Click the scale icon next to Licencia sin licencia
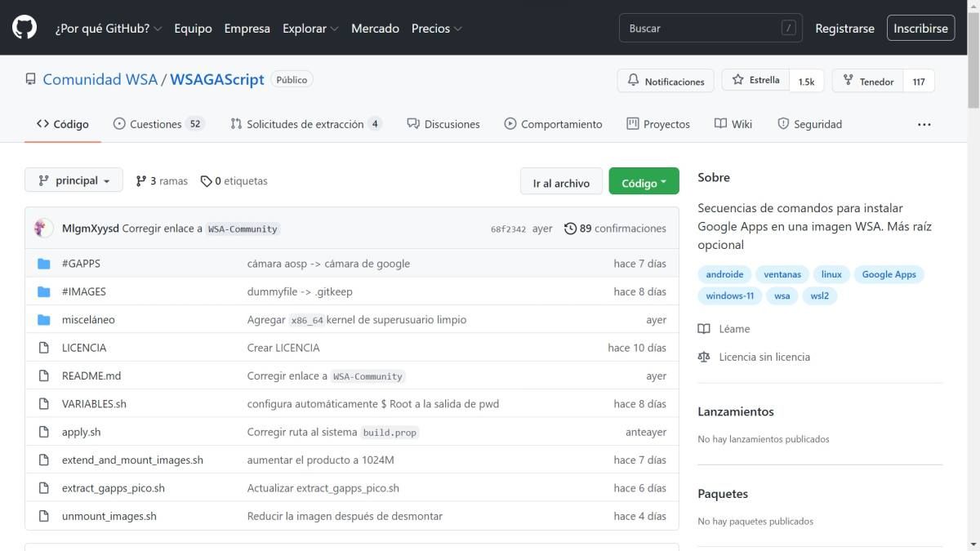This screenshot has height=551, width=980. pyautogui.click(x=704, y=357)
